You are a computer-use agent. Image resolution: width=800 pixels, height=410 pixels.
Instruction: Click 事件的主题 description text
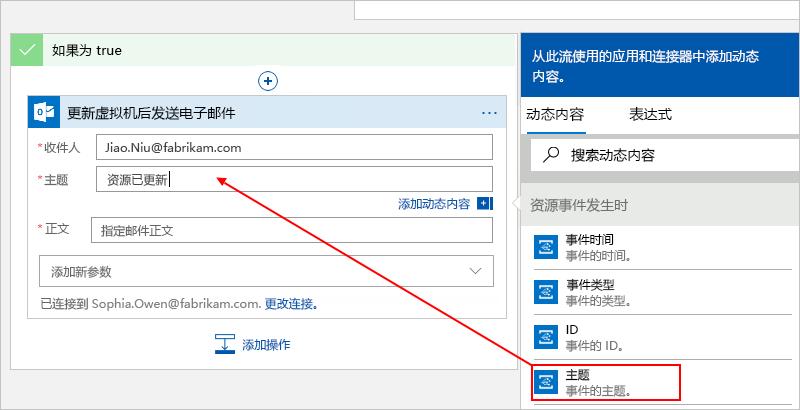(x=598, y=391)
